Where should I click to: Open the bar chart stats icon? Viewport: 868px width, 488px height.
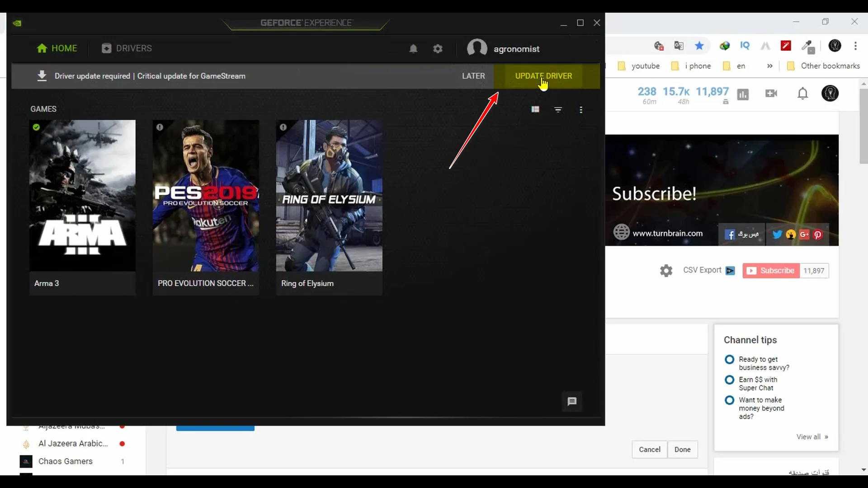[x=743, y=94]
